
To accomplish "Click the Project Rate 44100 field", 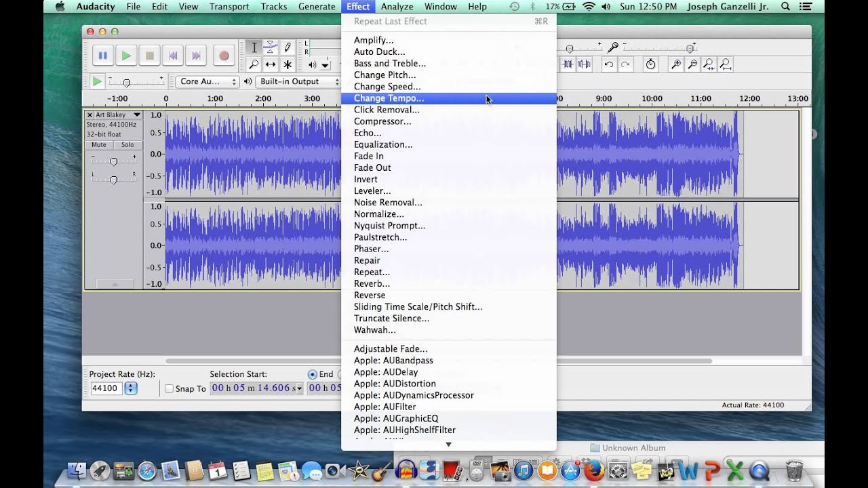I will point(106,388).
